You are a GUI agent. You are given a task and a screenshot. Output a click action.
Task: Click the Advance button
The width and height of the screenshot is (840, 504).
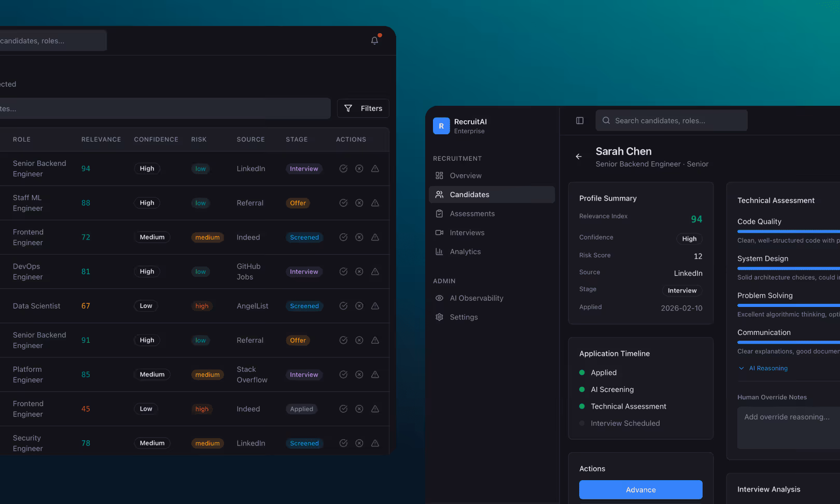641,489
